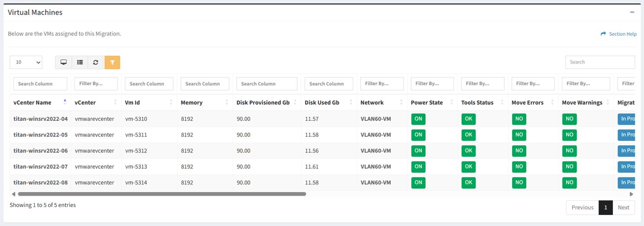Screen dimensions: 644x226
Task: Click Disk Used value 11.61
Action: [312, 166]
